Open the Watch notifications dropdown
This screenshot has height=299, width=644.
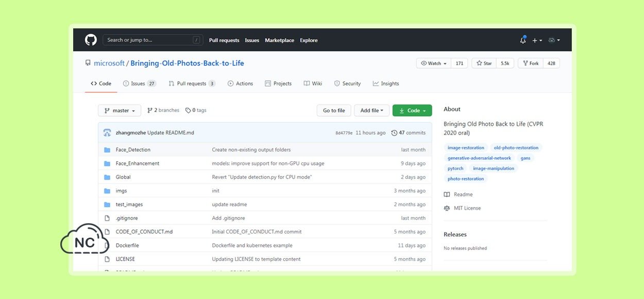(434, 63)
